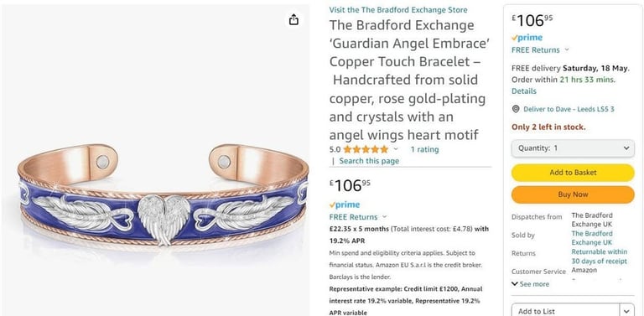The width and height of the screenshot is (644, 316).
Task: Expand the Add to List arrow
Action: click(x=626, y=311)
